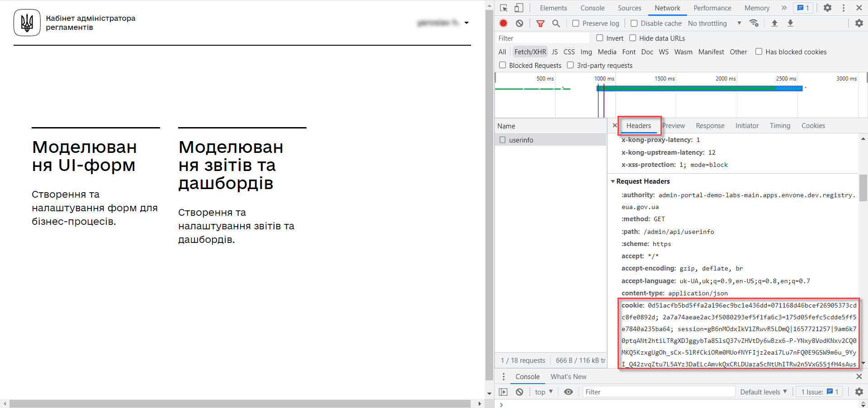Viewport: 868px width, 408px height.
Task: Open the request Cookies tab
Action: tap(813, 126)
